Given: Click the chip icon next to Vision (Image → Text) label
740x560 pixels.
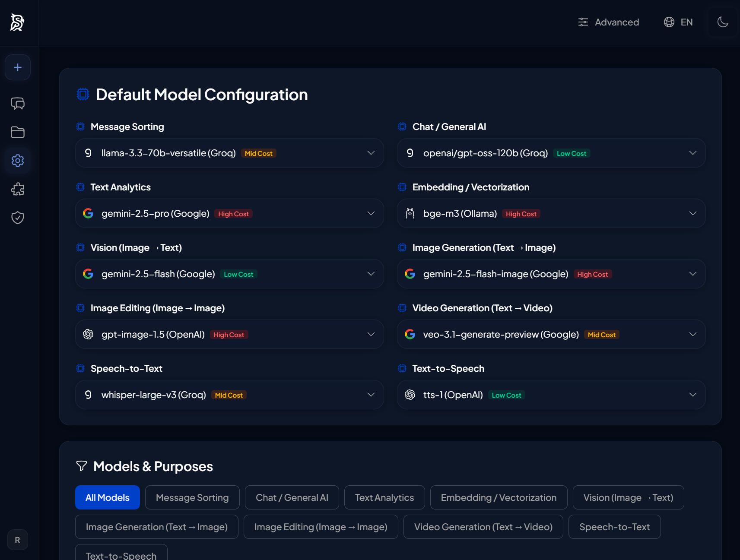Looking at the screenshot, I should [x=80, y=247].
